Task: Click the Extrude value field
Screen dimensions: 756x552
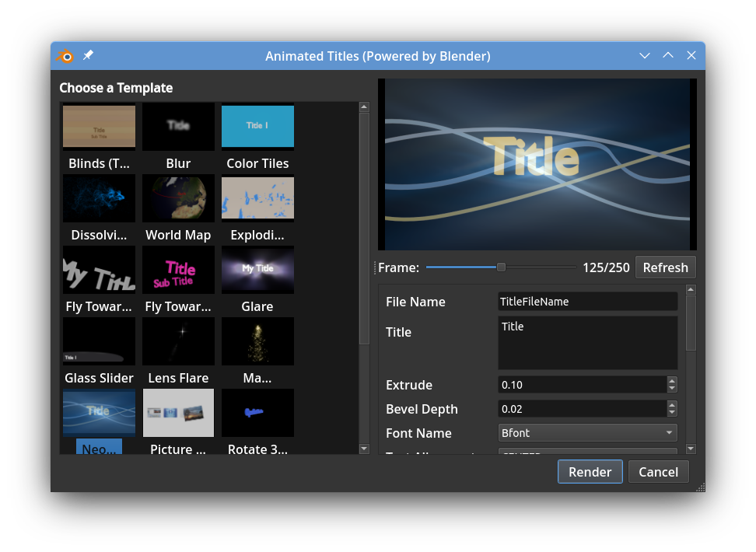Action: (583, 385)
